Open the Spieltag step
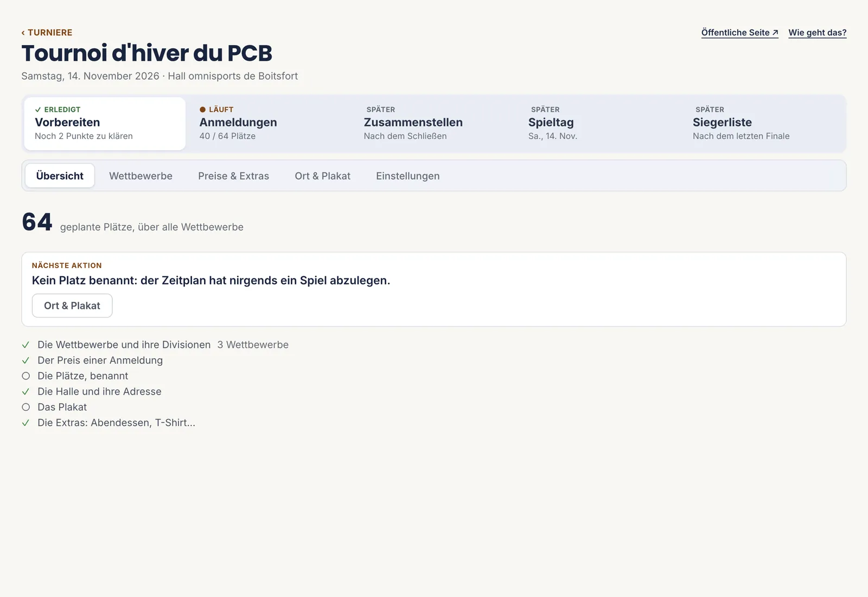 pyautogui.click(x=598, y=124)
